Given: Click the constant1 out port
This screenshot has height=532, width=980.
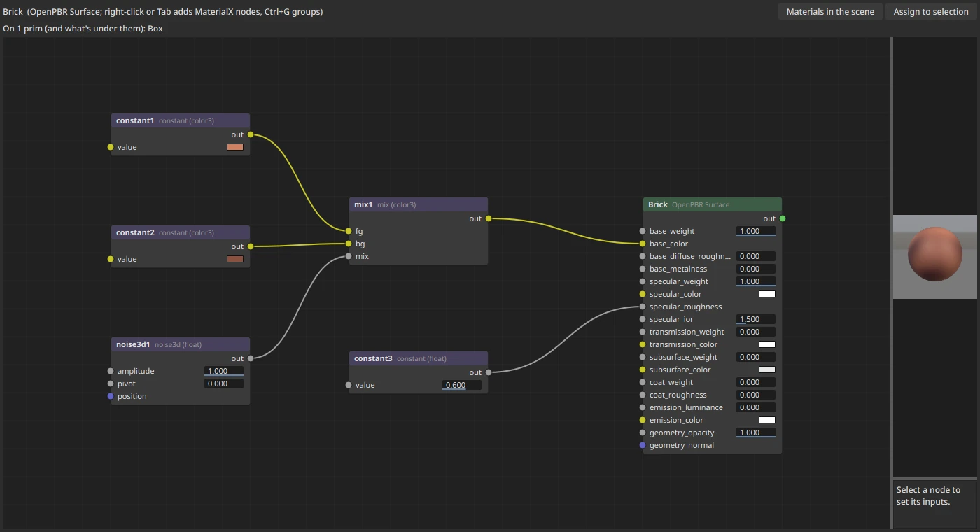Looking at the screenshot, I should pyautogui.click(x=251, y=134).
